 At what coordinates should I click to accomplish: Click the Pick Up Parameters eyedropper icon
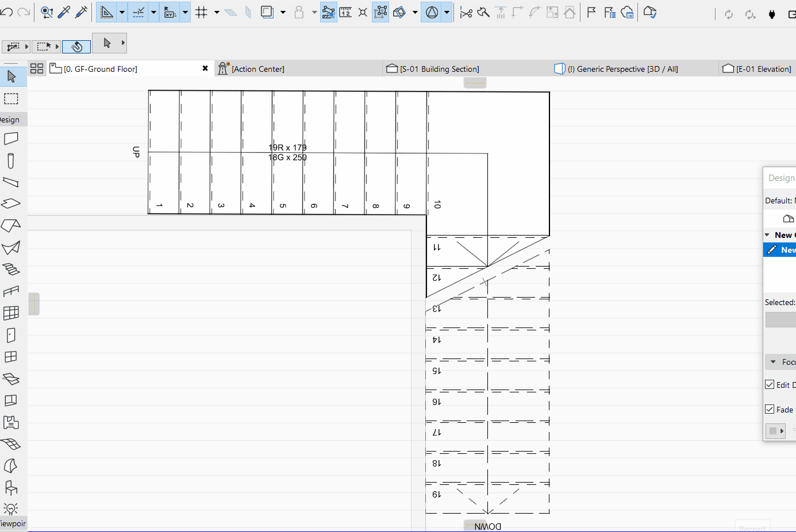[64, 12]
